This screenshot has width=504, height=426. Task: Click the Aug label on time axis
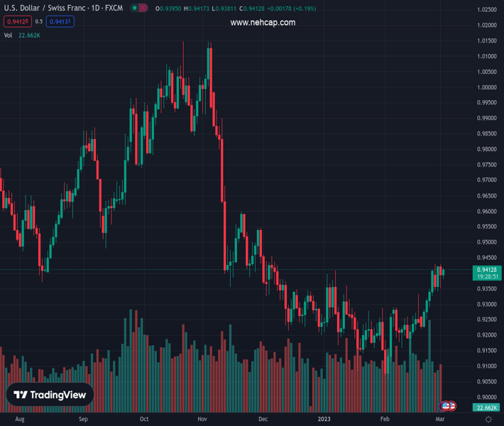[19, 420]
